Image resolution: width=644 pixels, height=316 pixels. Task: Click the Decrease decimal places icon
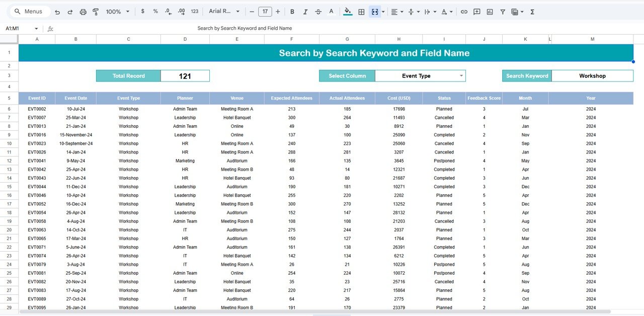[x=167, y=11]
